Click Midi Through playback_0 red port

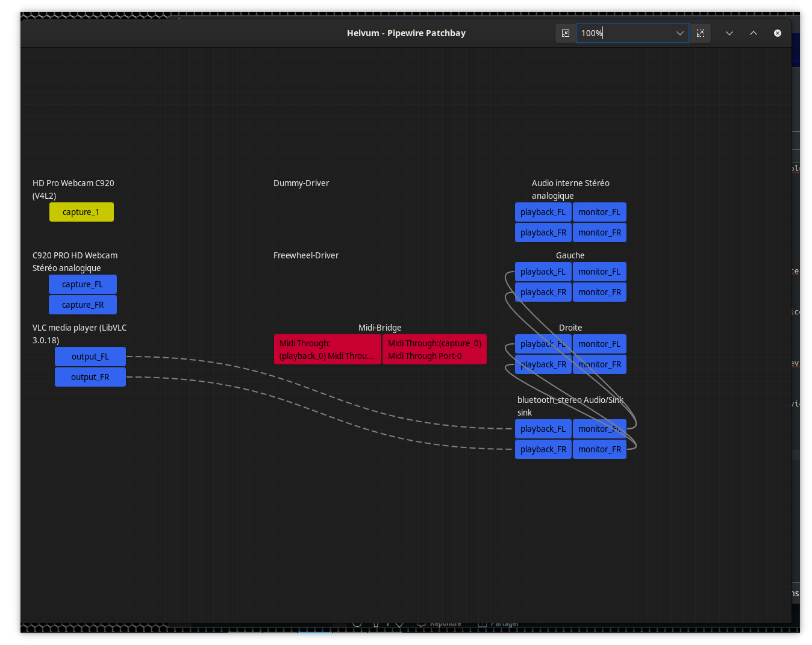[x=327, y=350]
